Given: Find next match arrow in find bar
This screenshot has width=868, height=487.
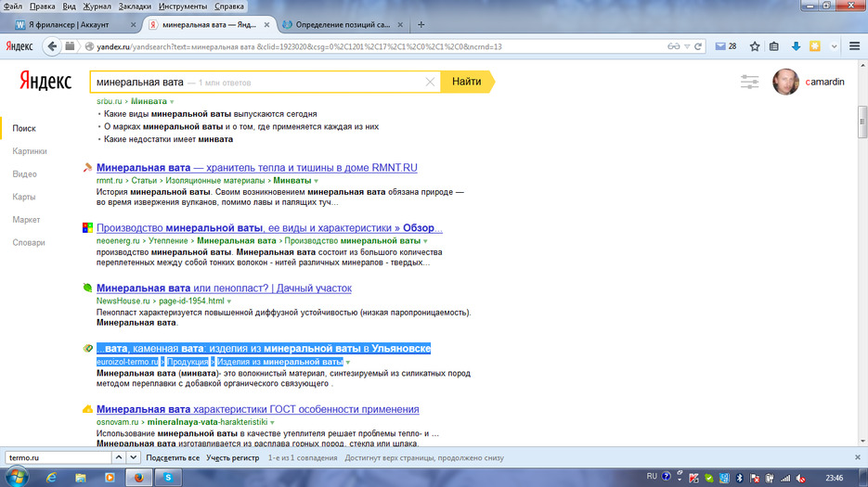Looking at the screenshot, I should point(133,457).
